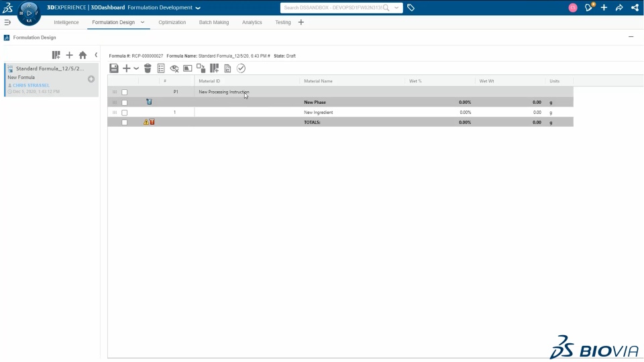644x362 pixels.
Task: Open the Formulation Development dashboard dropdown
Action: [x=198, y=8]
